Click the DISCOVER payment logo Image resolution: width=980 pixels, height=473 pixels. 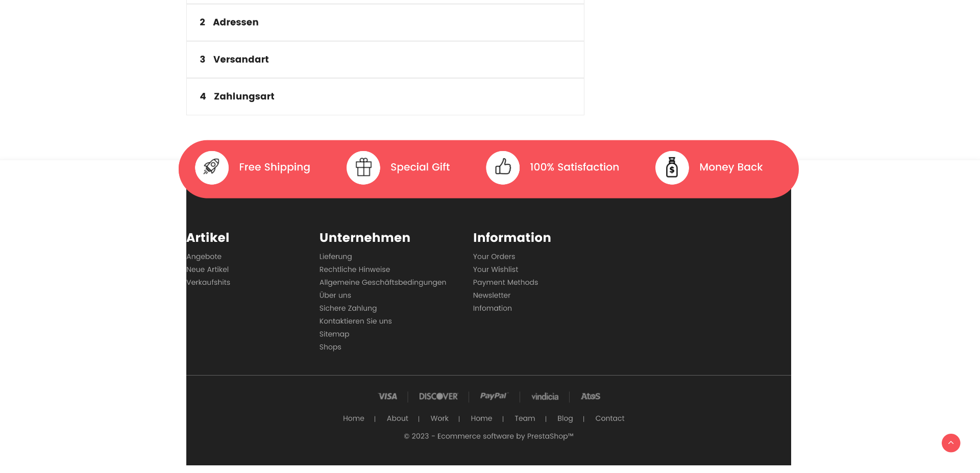(x=438, y=396)
